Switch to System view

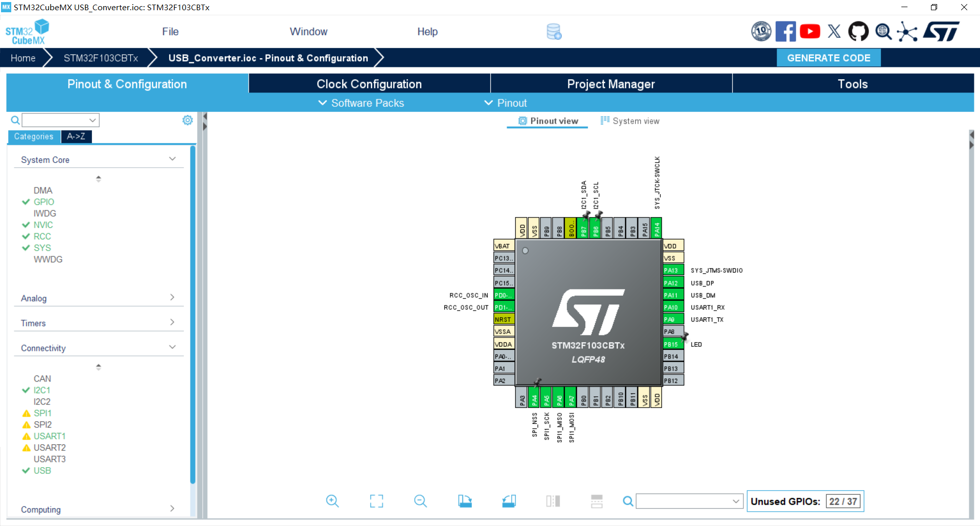pyautogui.click(x=630, y=121)
